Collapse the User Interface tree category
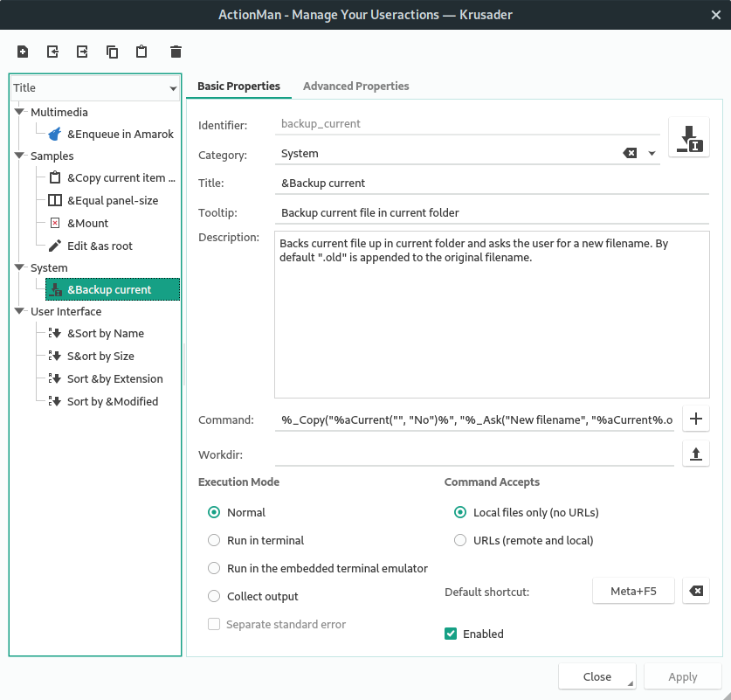 (19, 311)
